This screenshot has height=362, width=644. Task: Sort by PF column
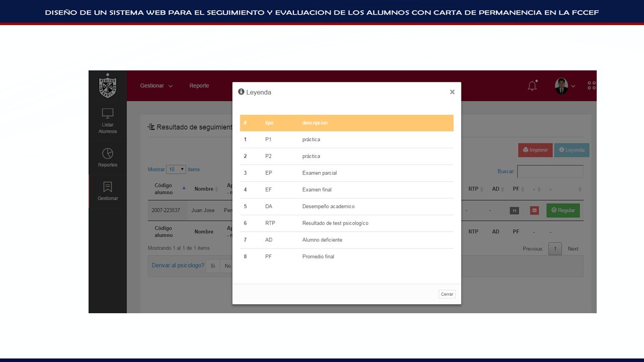(x=518, y=189)
